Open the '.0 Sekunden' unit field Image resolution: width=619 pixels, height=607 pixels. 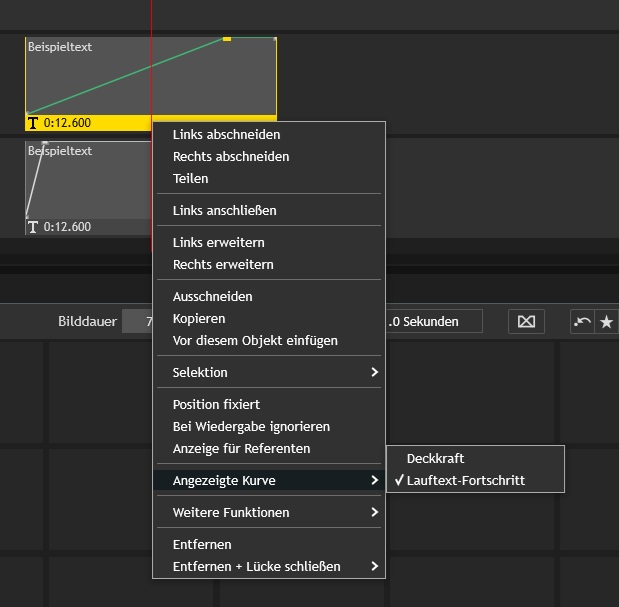tap(434, 321)
